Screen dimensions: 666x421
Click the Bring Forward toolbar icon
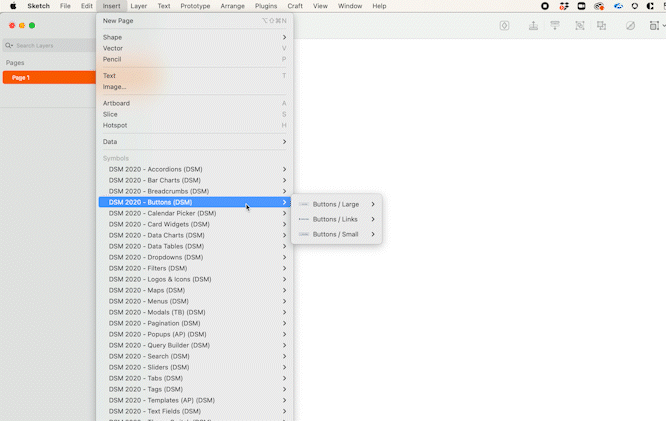pyautogui.click(x=533, y=25)
